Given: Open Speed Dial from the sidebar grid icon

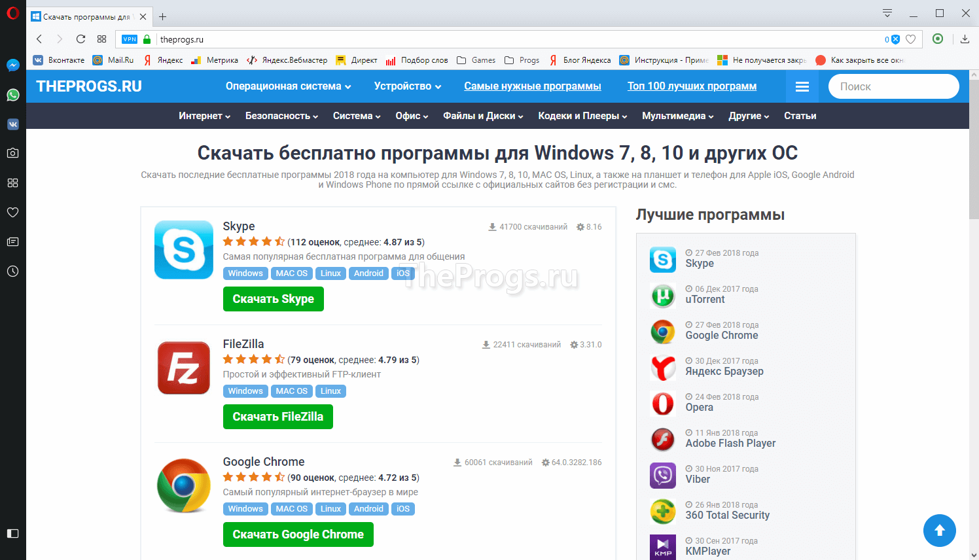Looking at the screenshot, I should 12,183.
